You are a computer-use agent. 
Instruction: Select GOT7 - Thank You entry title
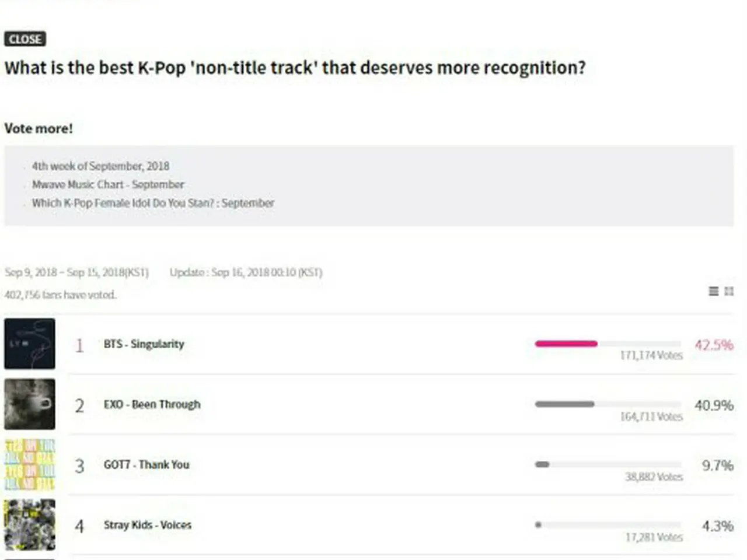click(x=146, y=465)
